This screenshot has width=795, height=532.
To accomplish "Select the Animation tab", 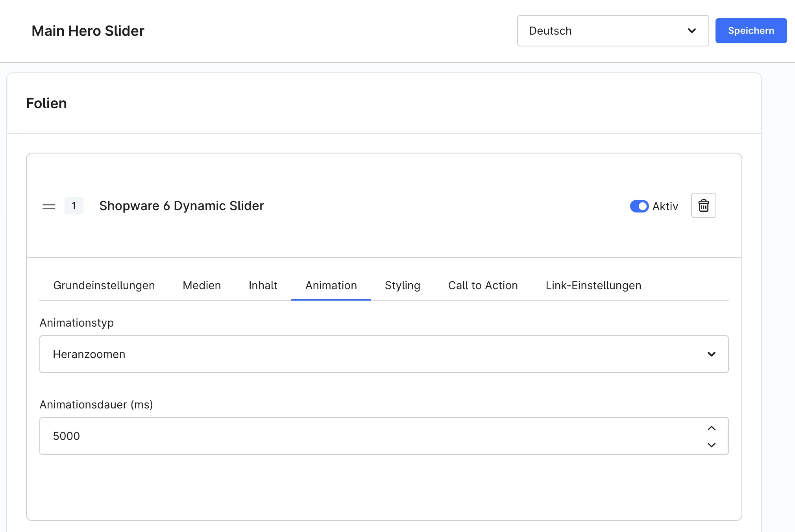I will point(331,285).
